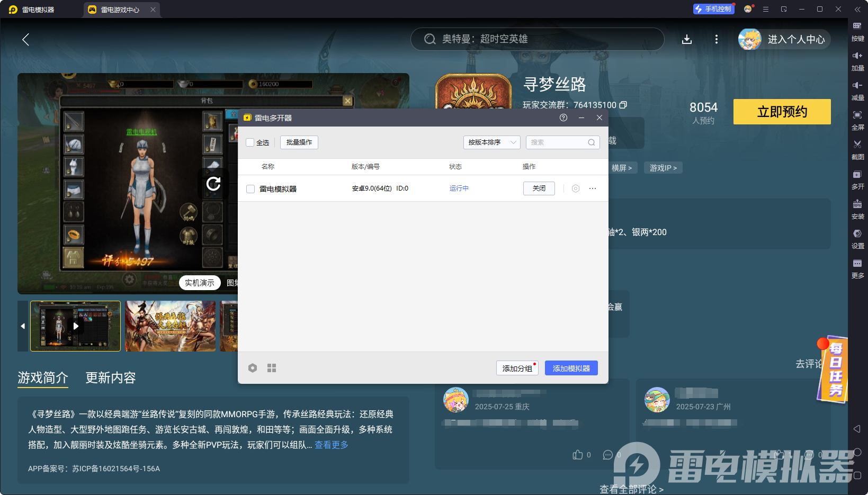Click the 添加模拟器 button
The width and height of the screenshot is (868, 495).
[571, 368]
